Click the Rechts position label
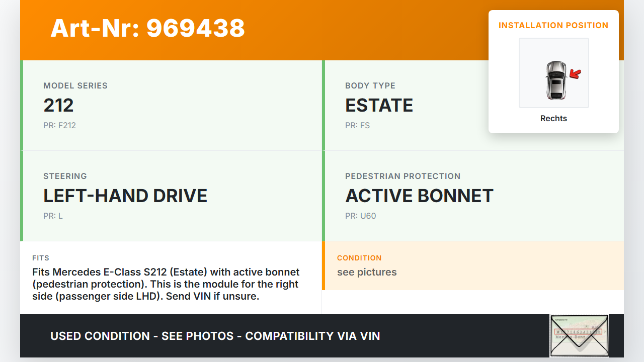 (553, 119)
